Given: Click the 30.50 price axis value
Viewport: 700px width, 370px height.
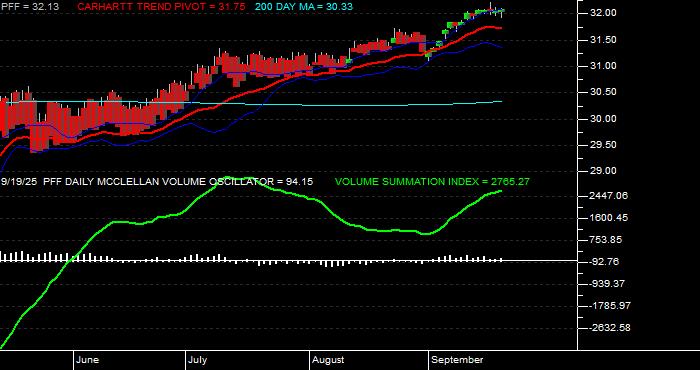Looking at the screenshot, I should pyautogui.click(x=604, y=92).
